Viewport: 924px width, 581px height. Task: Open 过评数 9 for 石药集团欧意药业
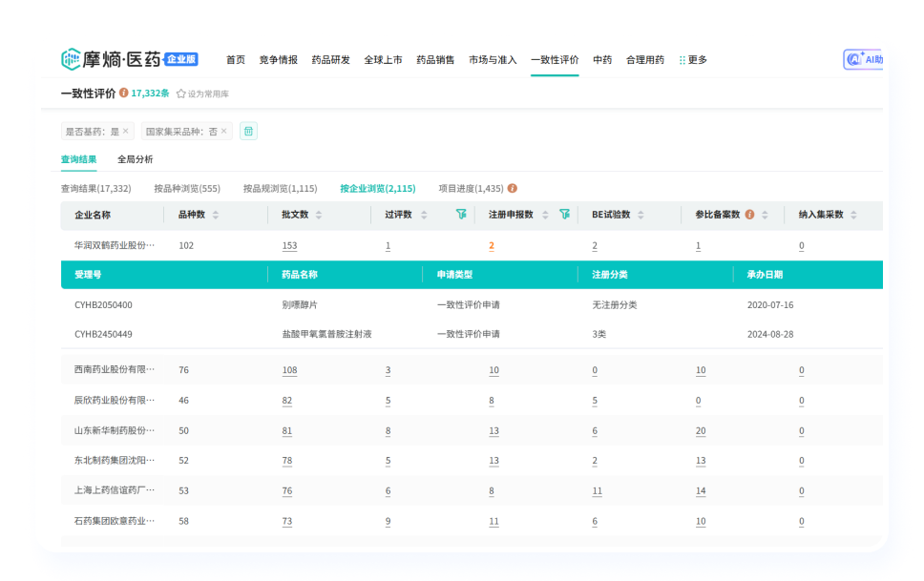[x=388, y=521]
